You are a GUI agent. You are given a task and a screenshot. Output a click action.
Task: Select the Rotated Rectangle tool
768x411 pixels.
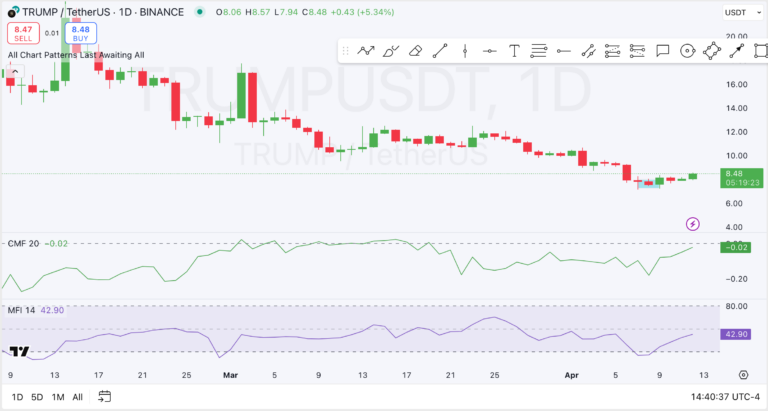[x=712, y=50]
